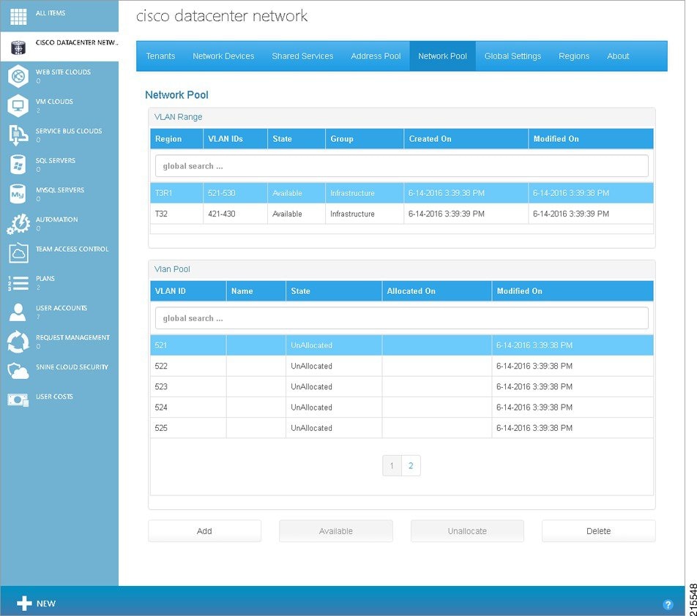Open the Global Settings tab
This screenshot has height=616, width=697.
[512, 56]
